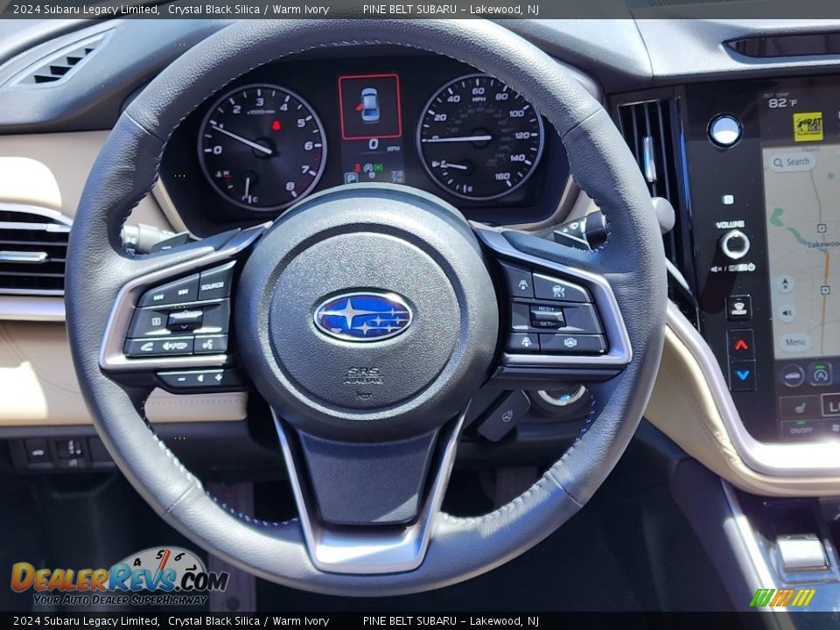Viewport: 840px width, 630px height.
Task: Tap the compass north-up icon on the map
Action: [786, 283]
